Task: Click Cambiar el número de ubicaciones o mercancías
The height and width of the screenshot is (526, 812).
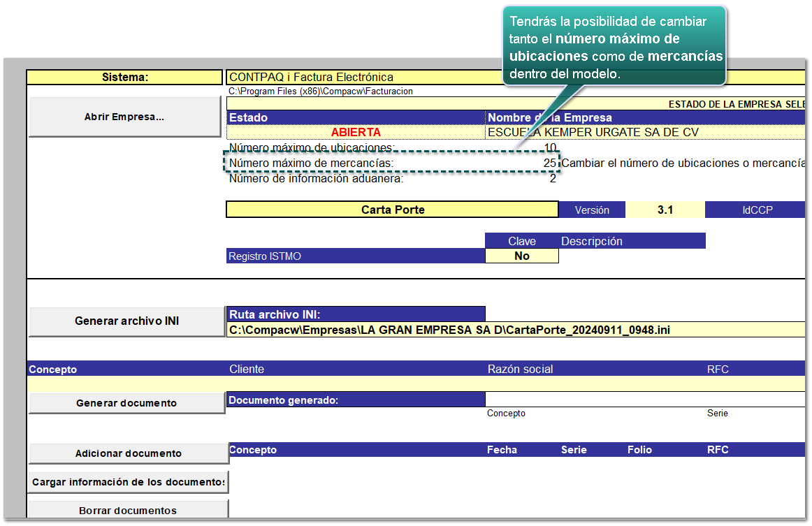Action: click(683, 163)
